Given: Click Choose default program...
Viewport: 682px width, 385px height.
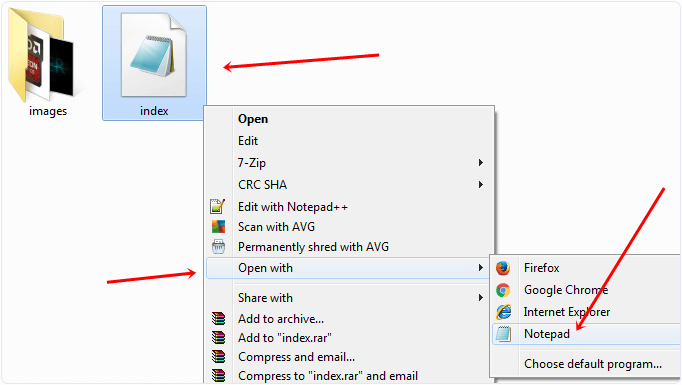Looking at the screenshot, I should [593, 364].
